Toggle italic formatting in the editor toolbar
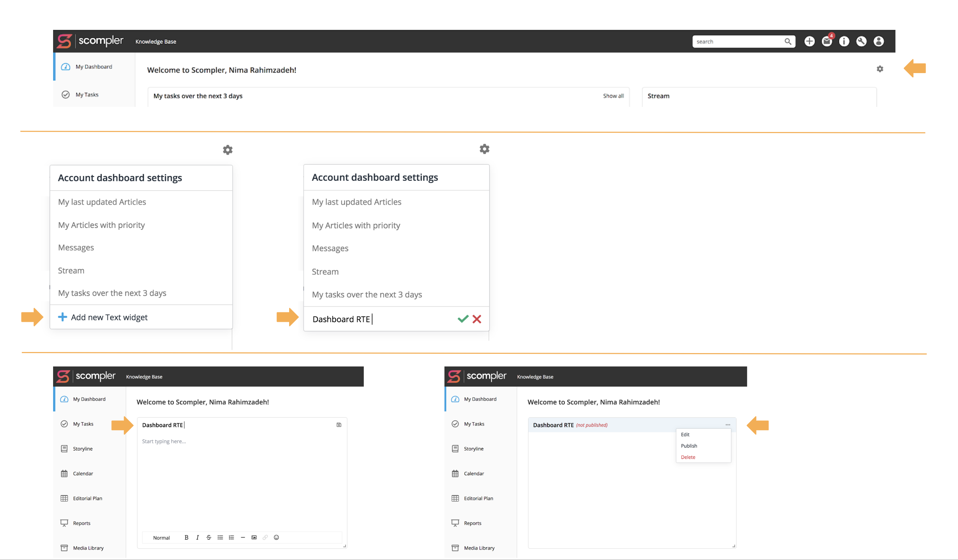 [x=197, y=537]
